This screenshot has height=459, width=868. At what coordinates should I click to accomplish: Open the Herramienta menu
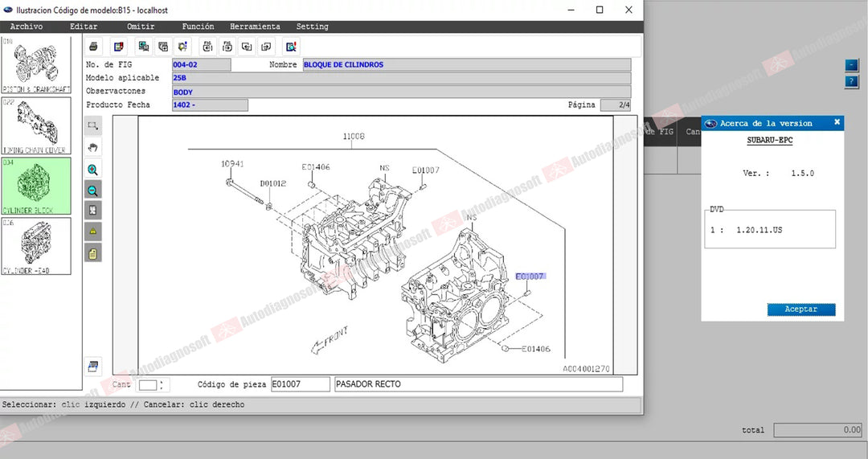click(x=255, y=27)
